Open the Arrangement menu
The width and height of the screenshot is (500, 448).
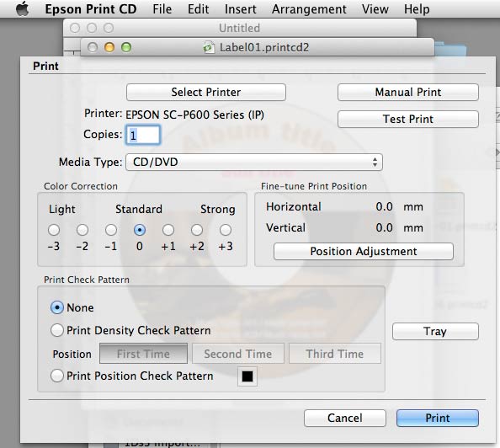(309, 9)
